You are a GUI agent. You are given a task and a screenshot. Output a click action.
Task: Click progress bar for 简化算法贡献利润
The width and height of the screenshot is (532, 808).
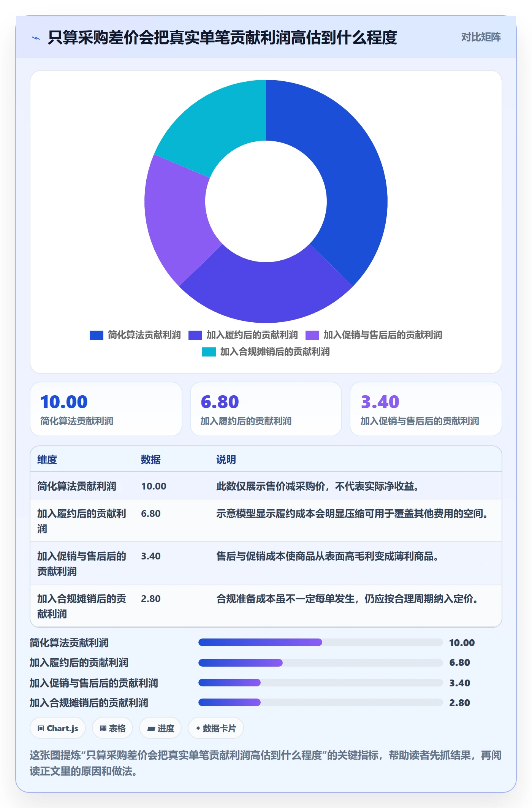coord(320,642)
